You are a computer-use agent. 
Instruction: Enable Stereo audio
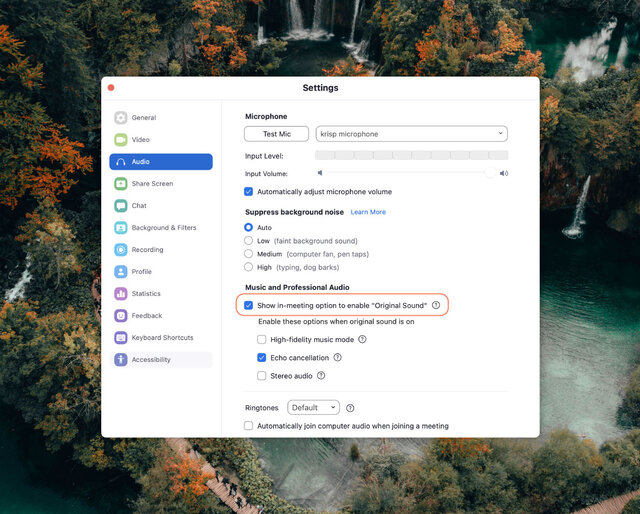pos(262,376)
